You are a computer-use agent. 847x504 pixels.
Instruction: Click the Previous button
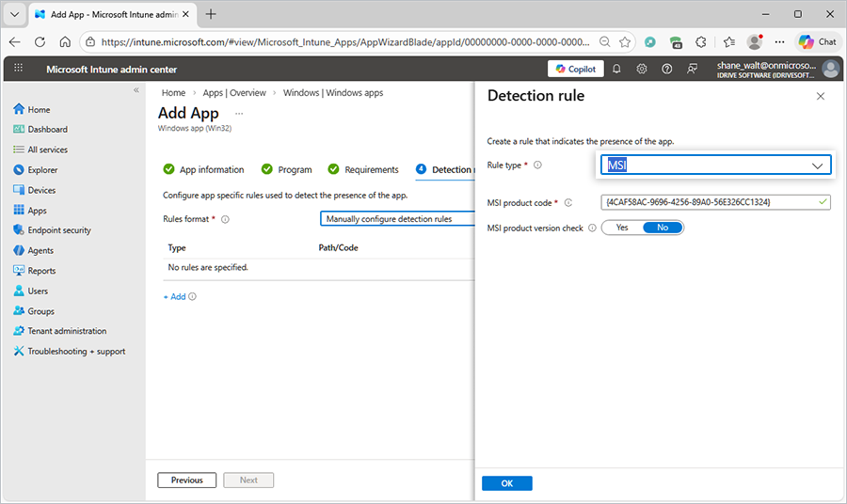[x=186, y=480]
